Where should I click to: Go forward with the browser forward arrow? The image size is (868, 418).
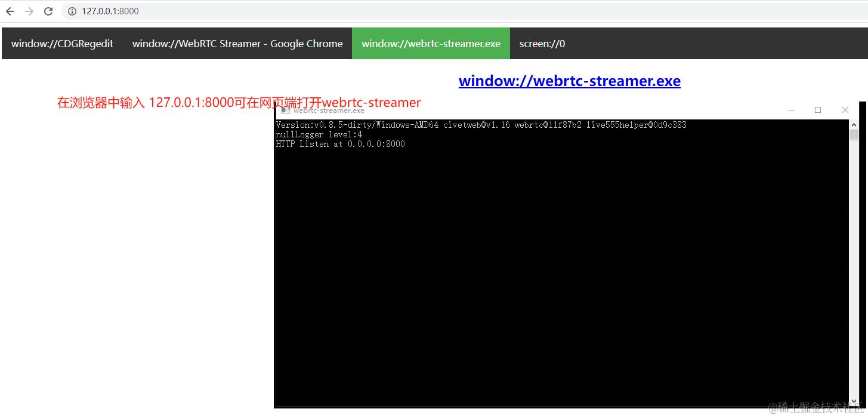(29, 11)
